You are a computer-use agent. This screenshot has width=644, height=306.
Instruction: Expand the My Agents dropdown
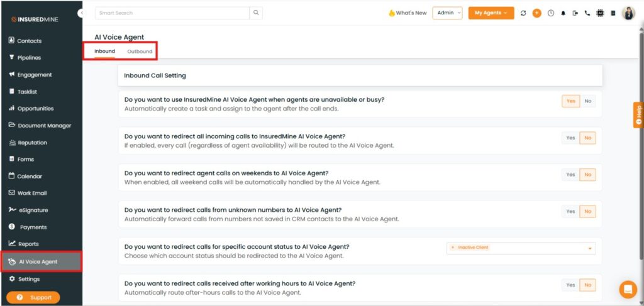(491, 13)
